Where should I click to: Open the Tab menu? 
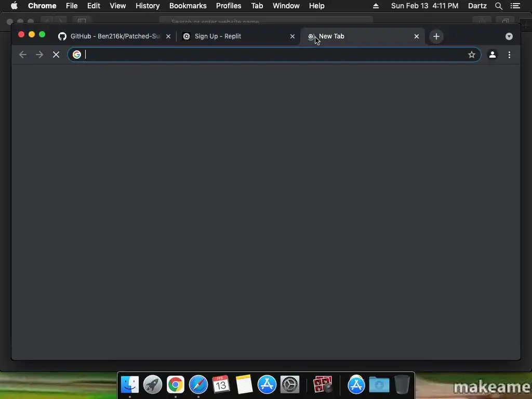[257, 6]
